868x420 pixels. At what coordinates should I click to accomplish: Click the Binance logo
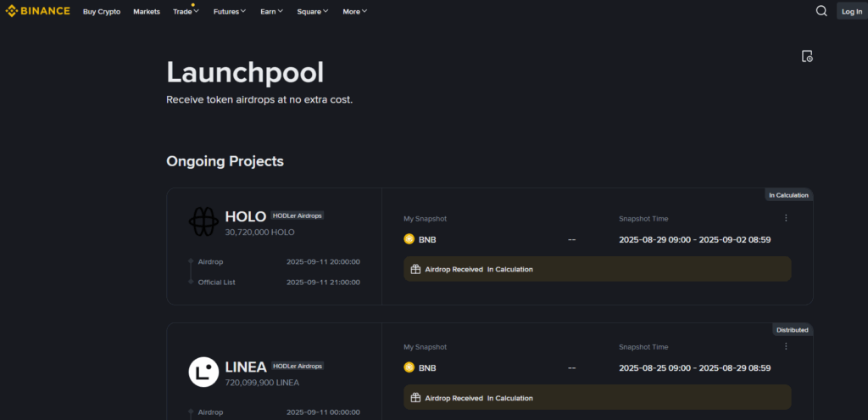tap(37, 11)
